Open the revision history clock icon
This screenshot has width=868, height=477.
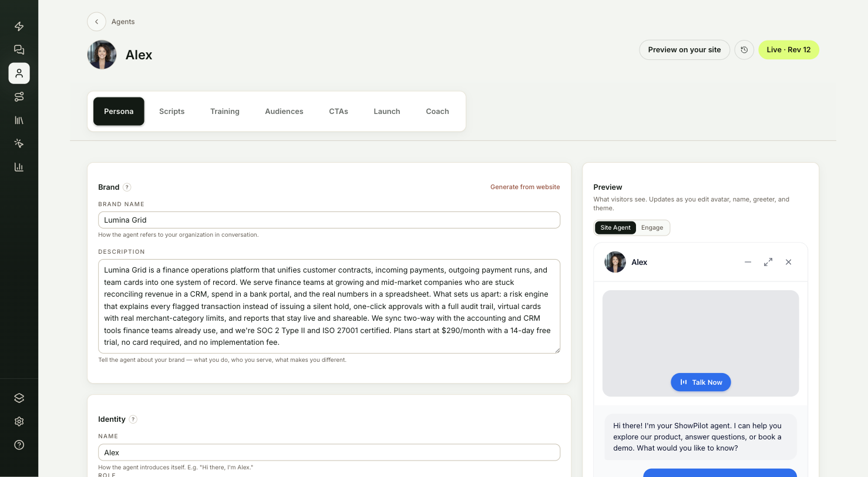point(744,50)
